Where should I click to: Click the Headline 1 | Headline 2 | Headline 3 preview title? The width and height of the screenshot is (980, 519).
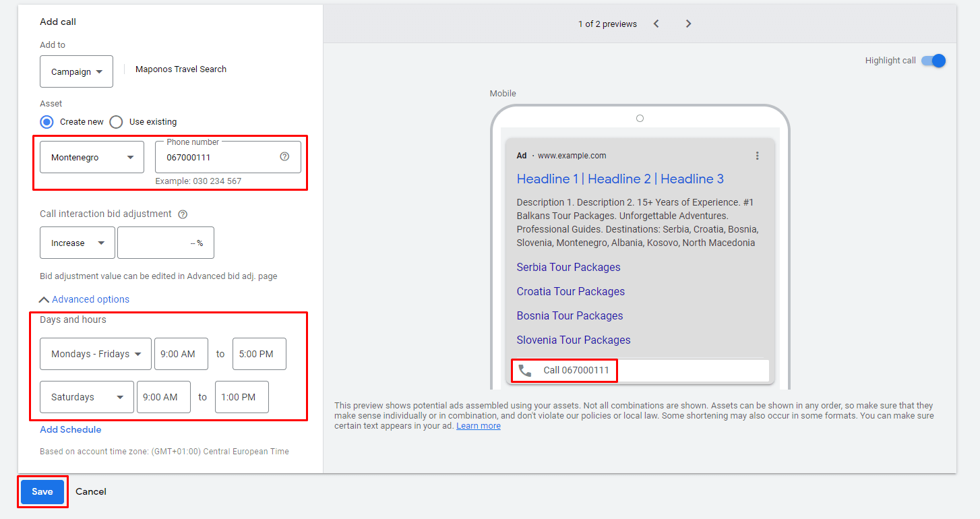click(620, 179)
